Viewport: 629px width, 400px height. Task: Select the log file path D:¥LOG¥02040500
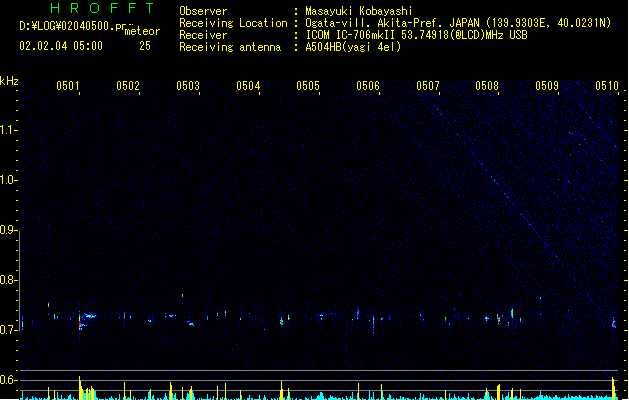[73, 26]
